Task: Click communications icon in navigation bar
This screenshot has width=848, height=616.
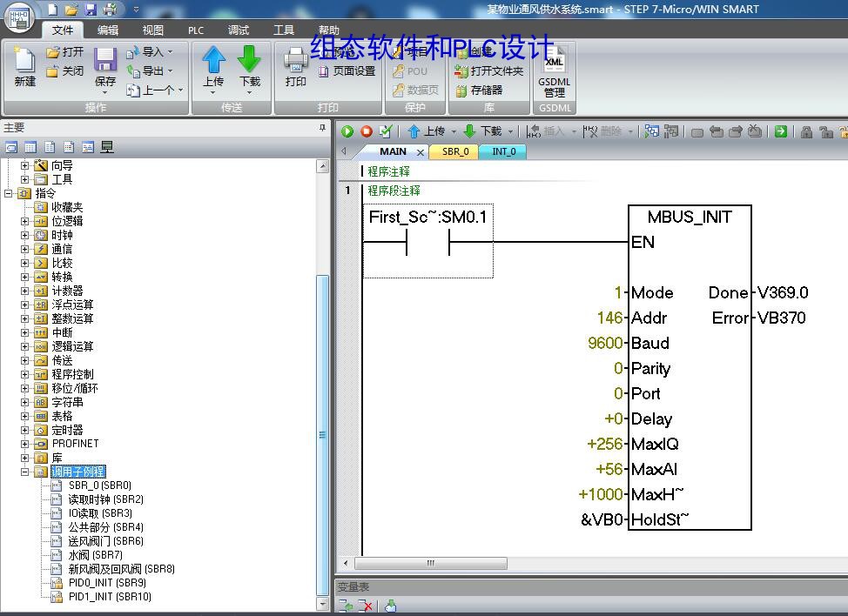Action: pos(107,147)
